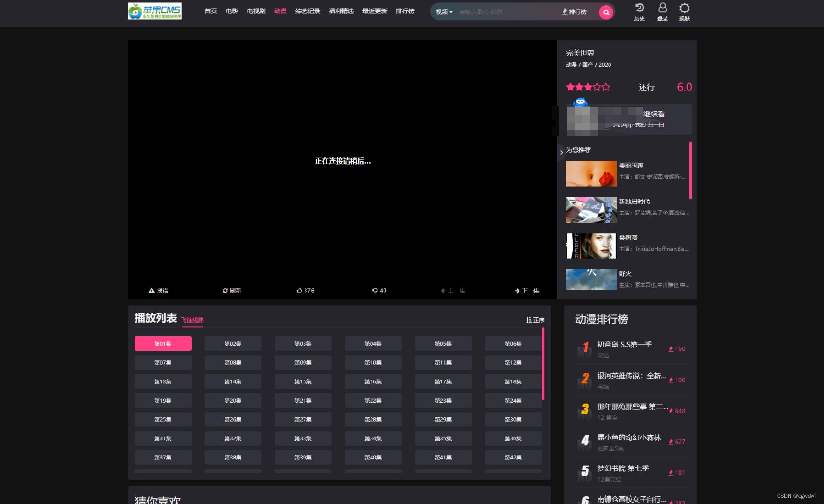824x504 pixels.
Task: Go to the 福利精选 menu item
Action: tap(341, 11)
